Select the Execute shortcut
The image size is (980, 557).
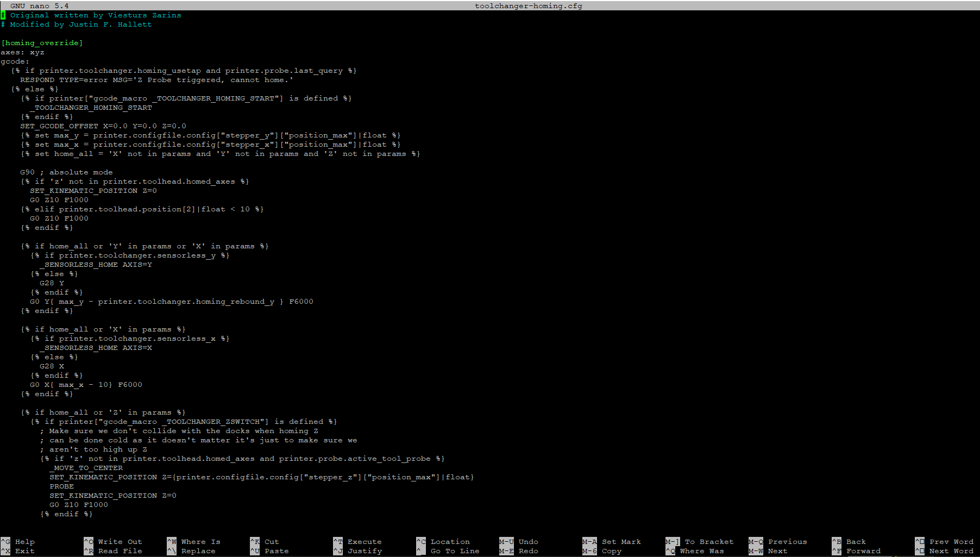(364, 542)
